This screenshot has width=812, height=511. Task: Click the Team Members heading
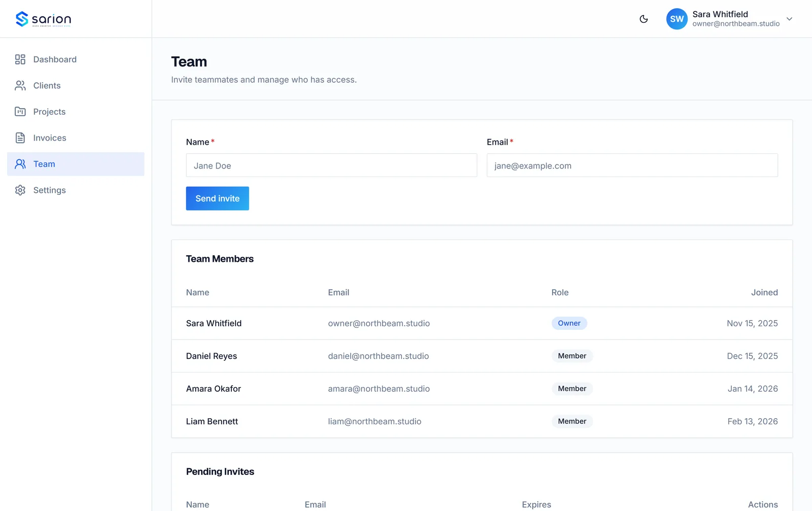(220, 259)
